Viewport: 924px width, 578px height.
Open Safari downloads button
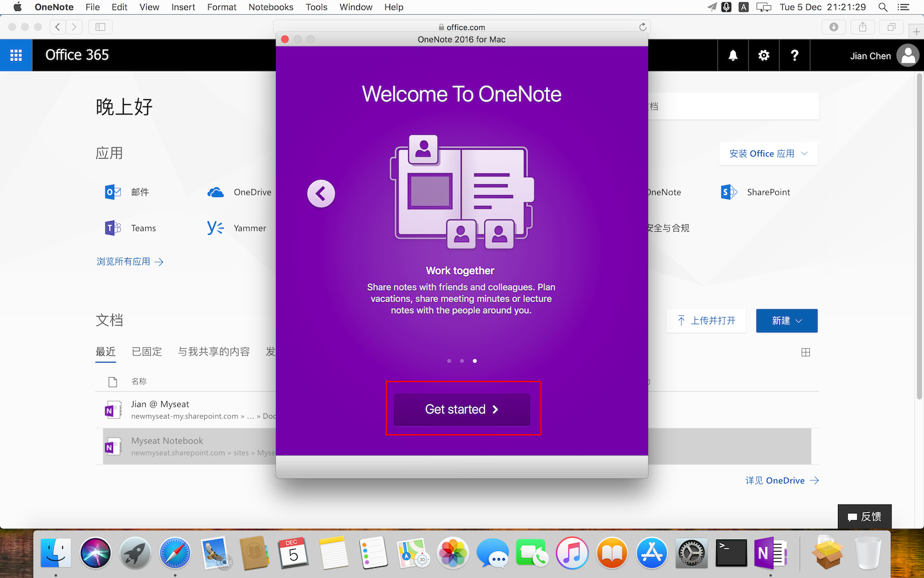point(834,27)
